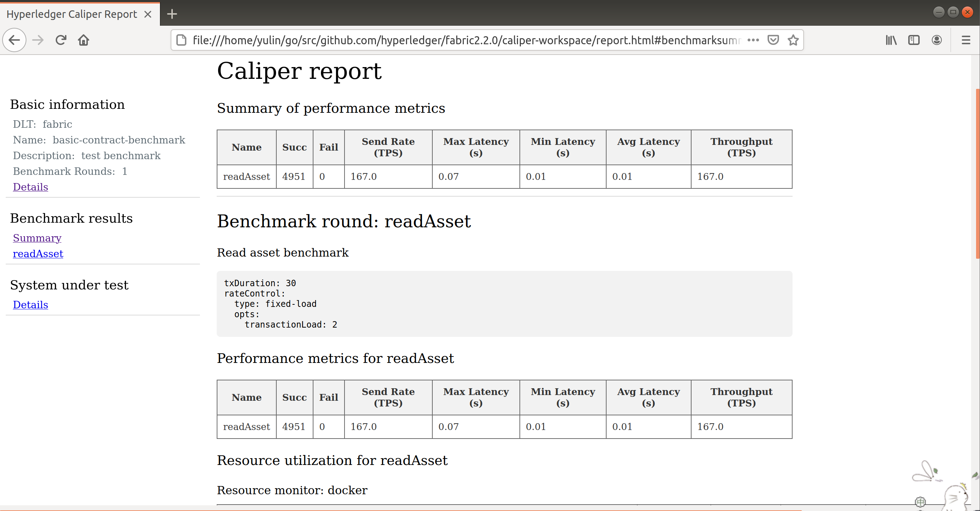Save this report to Pocket
This screenshot has height=511, width=980.
[x=773, y=40]
